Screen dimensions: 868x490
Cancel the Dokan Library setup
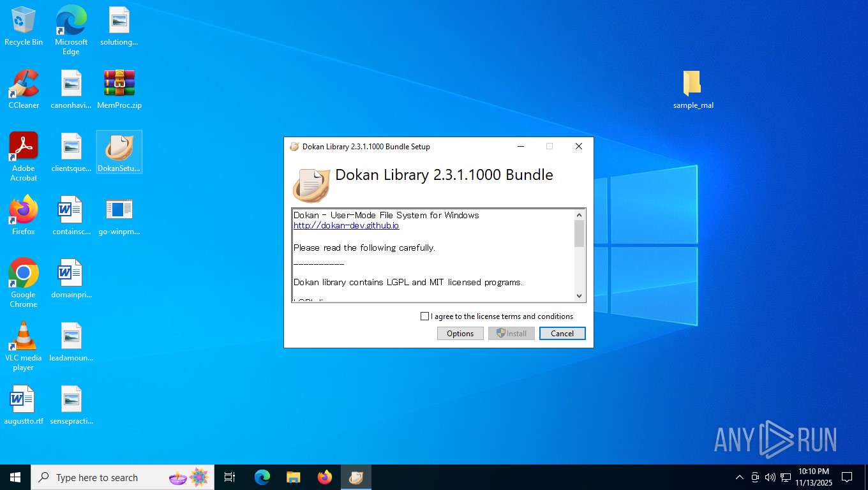pyautogui.click(x=562, y=334)
